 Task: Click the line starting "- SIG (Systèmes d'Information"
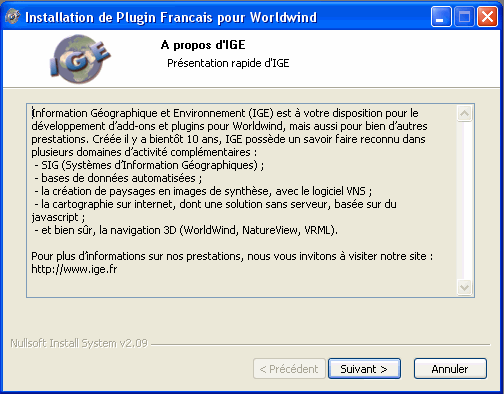pos(149,165)
